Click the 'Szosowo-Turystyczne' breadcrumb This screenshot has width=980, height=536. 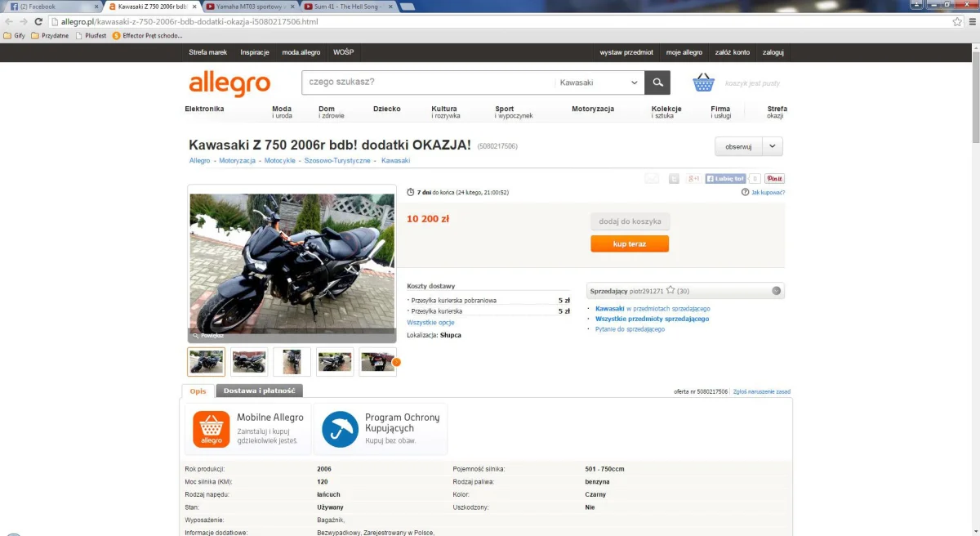click(337, 161)
